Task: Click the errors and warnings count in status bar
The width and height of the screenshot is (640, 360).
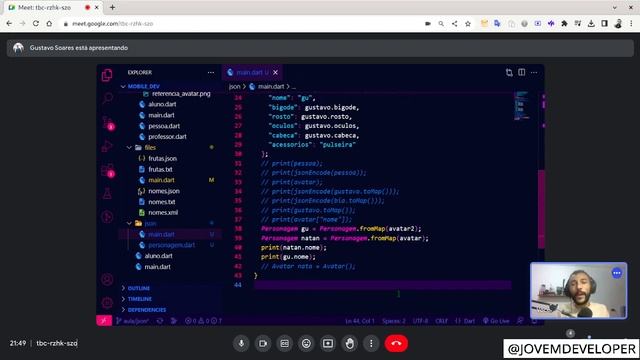Action: (x=203, y=321)
